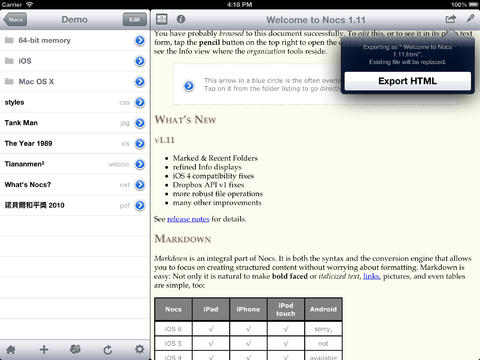Tap the iOS 6 table row label
This screenshot has width=480, height=360.
pyautogui.click(x=173, y=329)
